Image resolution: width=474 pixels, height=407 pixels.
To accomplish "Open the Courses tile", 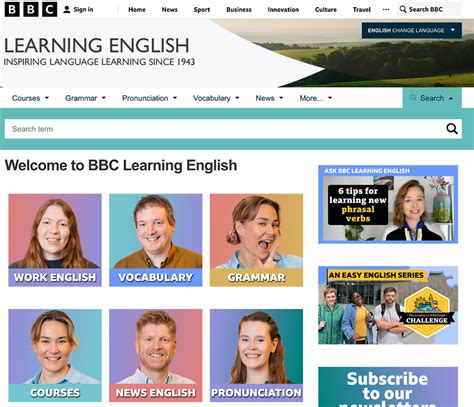I will 55,355.
